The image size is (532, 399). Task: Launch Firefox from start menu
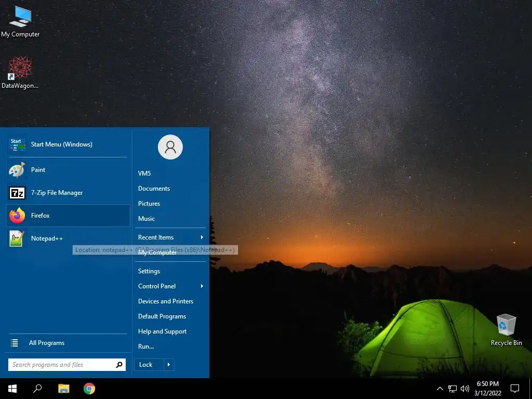tap(68, 216)
